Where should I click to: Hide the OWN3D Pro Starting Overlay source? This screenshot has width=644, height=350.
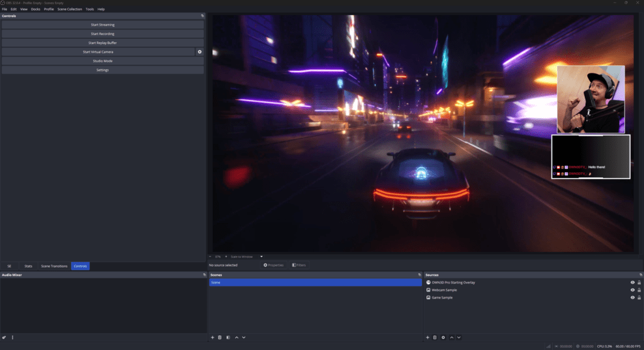tap(632, 283)
